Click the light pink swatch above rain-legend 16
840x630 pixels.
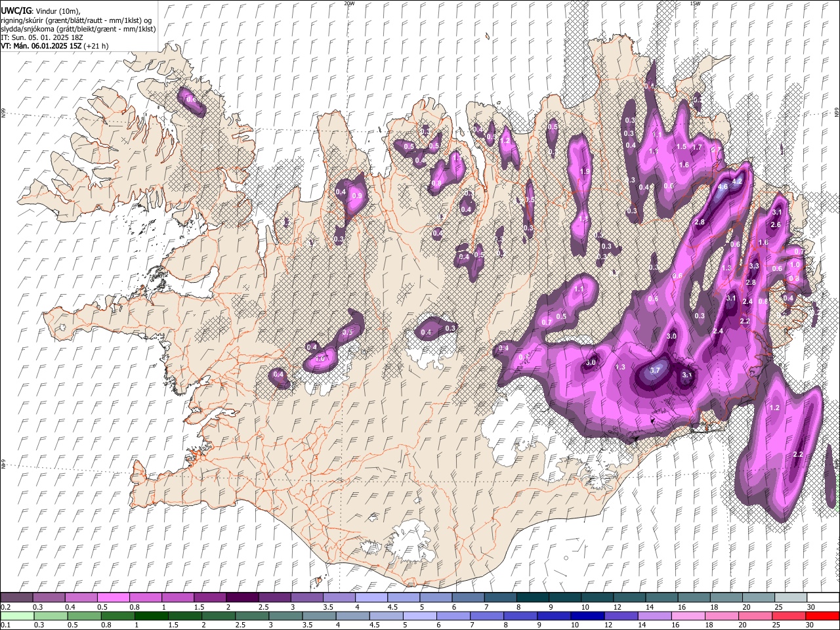click(688, 616)
